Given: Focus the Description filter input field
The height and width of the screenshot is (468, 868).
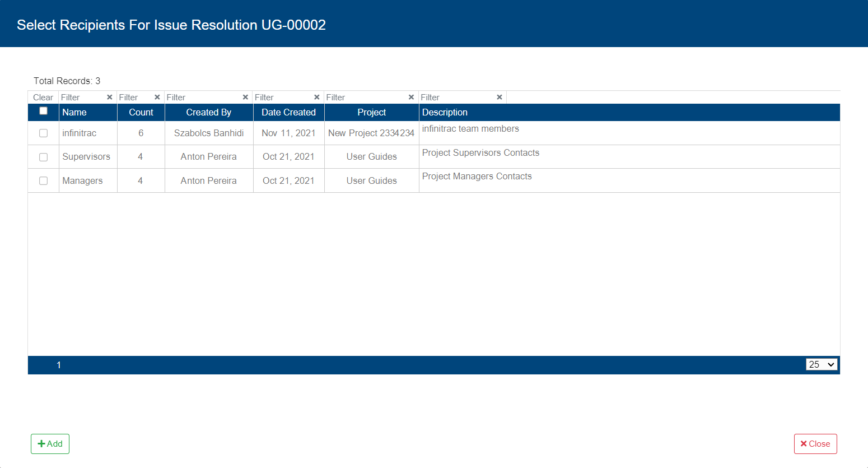Looking at the screenshot, I should click(458, 98).
